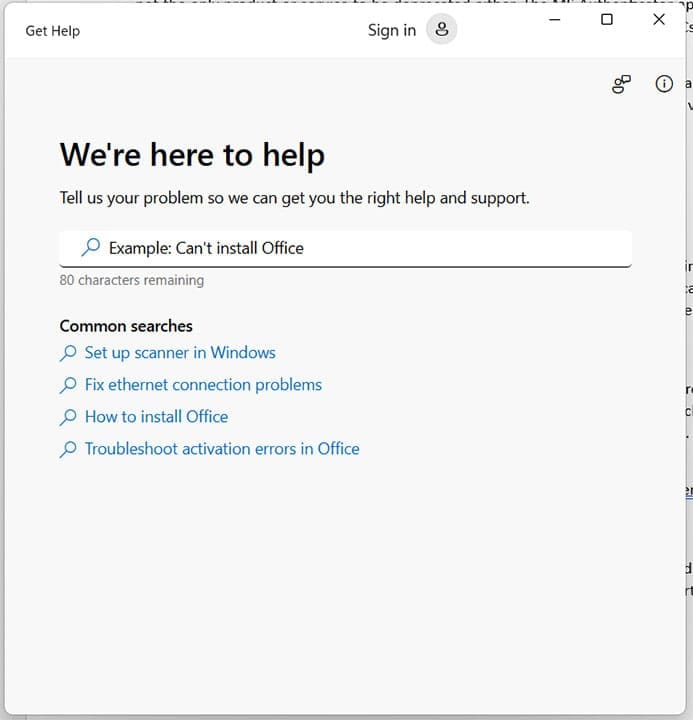This screenshot has height=720, width=693.
Task: Click the magnifier icon beside Fix ethernet connection
Action: click(68, 385)
